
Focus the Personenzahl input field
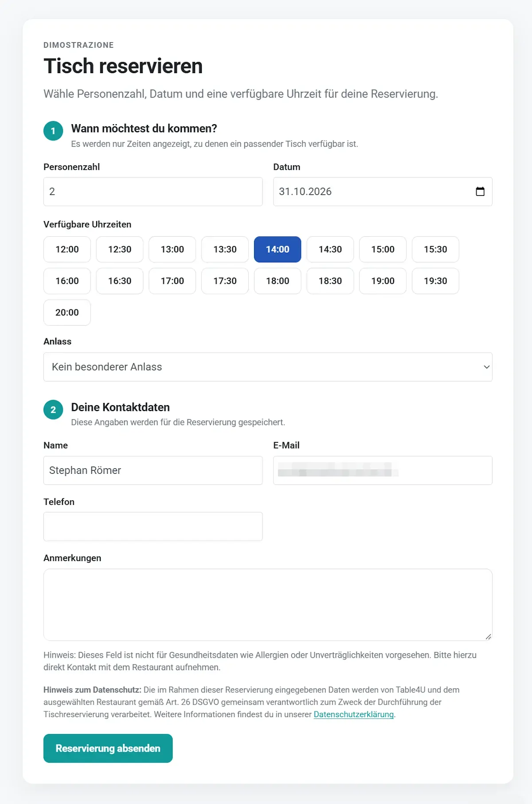coord(153,191)
